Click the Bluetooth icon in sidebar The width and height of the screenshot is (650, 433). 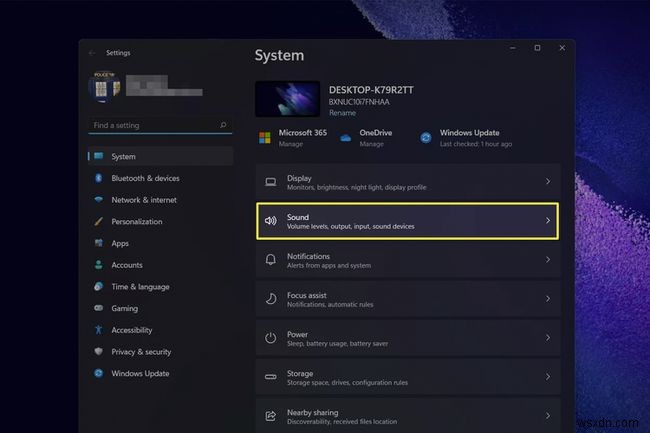[99, 178]
